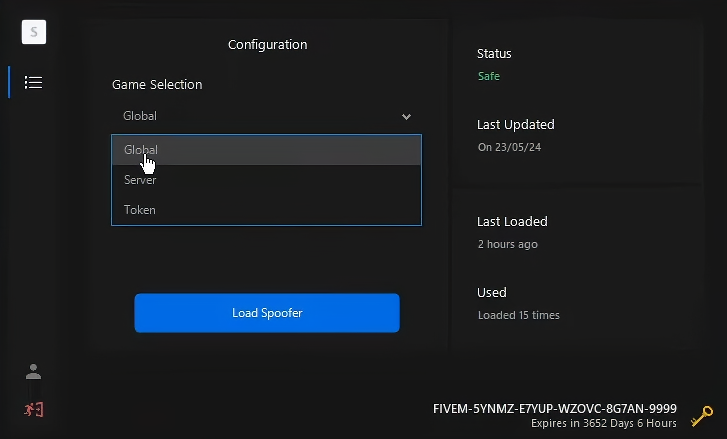Click the Status heading
The height and width of the screenshot is (439, 727).
pyautogui.click(x=494, y=53)
